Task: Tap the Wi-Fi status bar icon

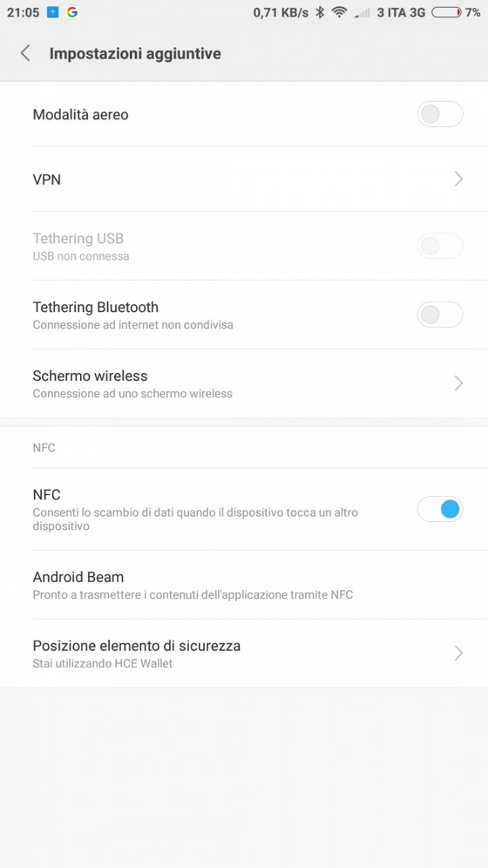Action: [339, 12]
